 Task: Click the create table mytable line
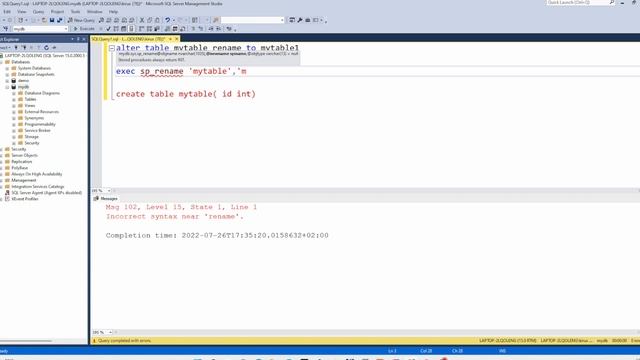(x=186, y=94)
